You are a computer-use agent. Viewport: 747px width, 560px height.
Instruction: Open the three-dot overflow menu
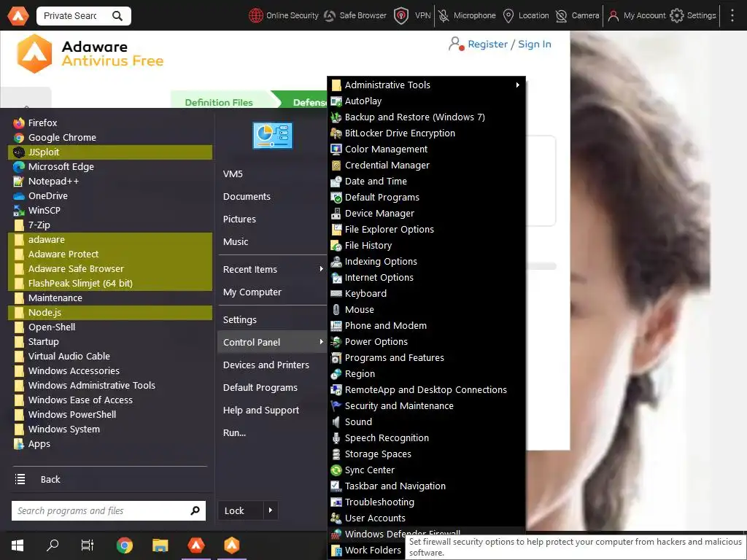click(732, 16)
